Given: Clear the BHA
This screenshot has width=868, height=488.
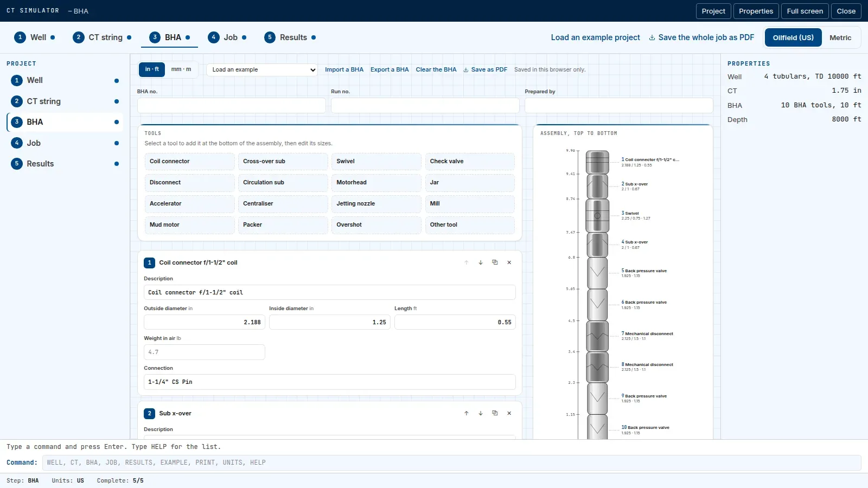Looking at the screenshot, I should click(436, 69).
